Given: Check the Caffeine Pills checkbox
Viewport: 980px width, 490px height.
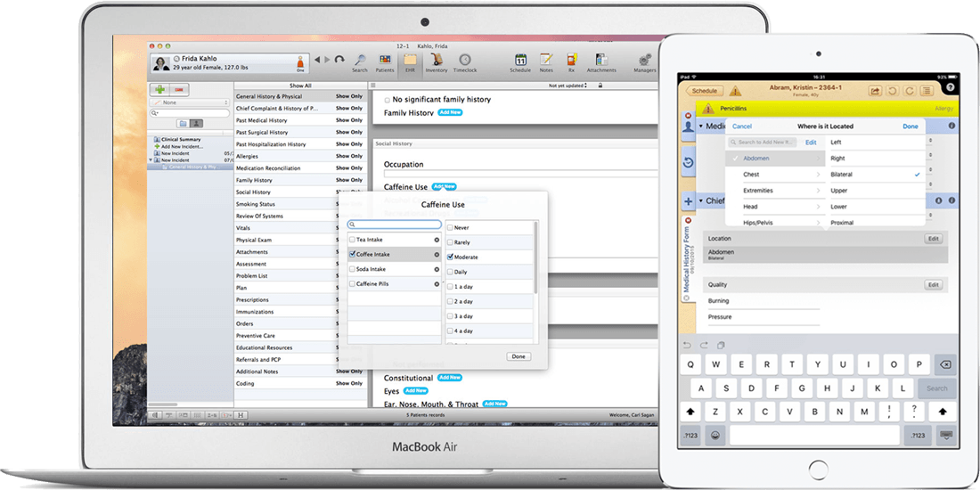Looking at the screenshot, I should (x=353, y=283).
